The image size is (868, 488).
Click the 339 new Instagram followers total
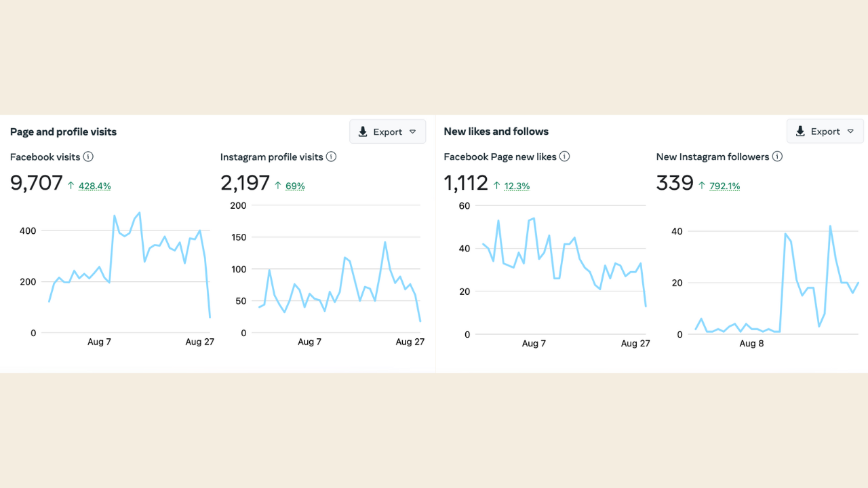pos(675,183)
